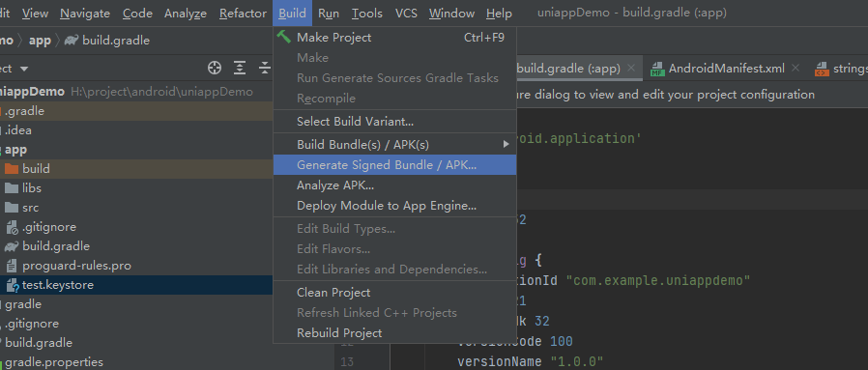Image resolution: width=868 pixels, height=370 pixels.
Task: Select the libs folder
Action: [136, 188]
